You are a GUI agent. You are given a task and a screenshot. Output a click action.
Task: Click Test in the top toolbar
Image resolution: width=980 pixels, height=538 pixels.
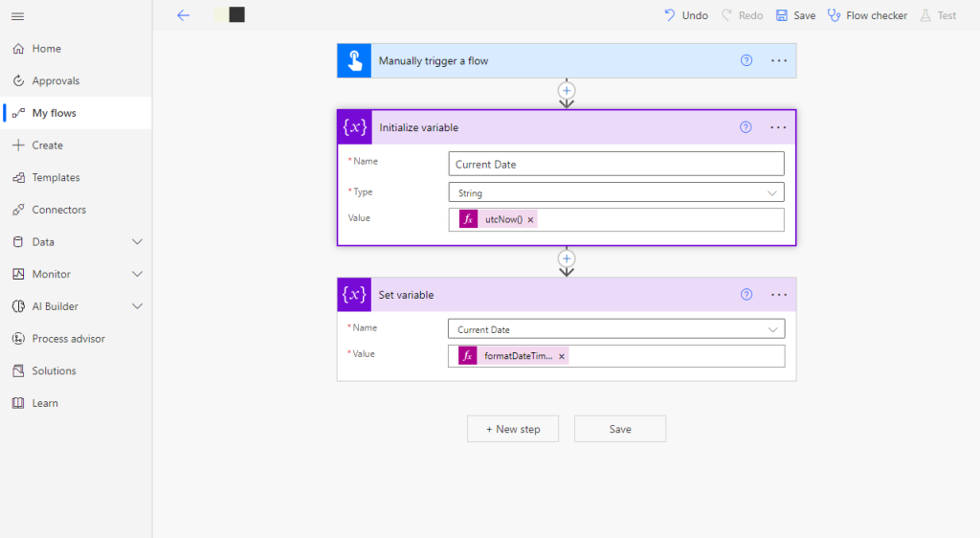[938, 15]
